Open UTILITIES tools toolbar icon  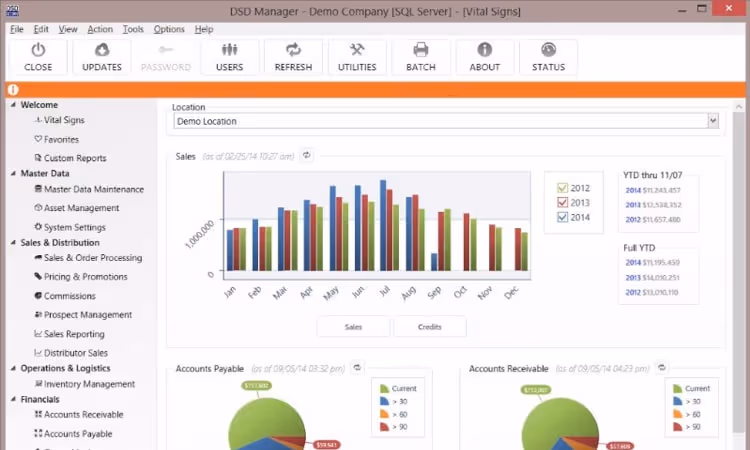click(x=357, y=57)
